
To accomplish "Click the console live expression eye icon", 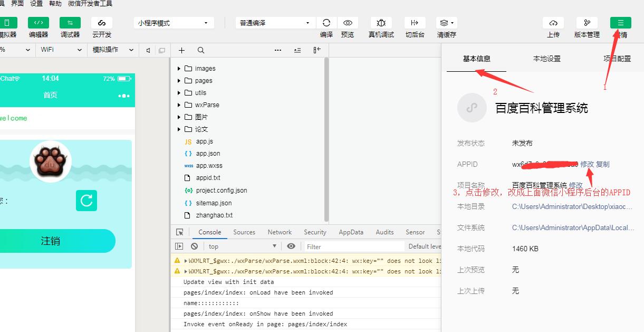I will [x=291, y=246].
